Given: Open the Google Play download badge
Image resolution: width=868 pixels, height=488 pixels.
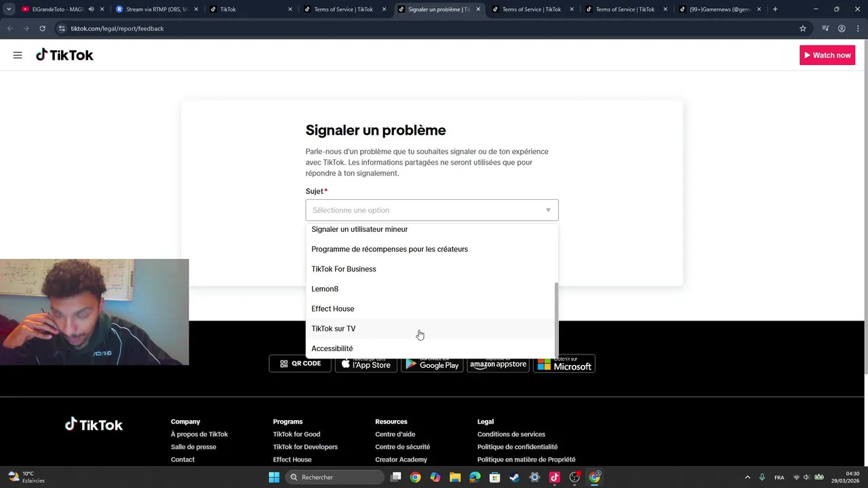Looking at the screenshot, I should point(432,363).
